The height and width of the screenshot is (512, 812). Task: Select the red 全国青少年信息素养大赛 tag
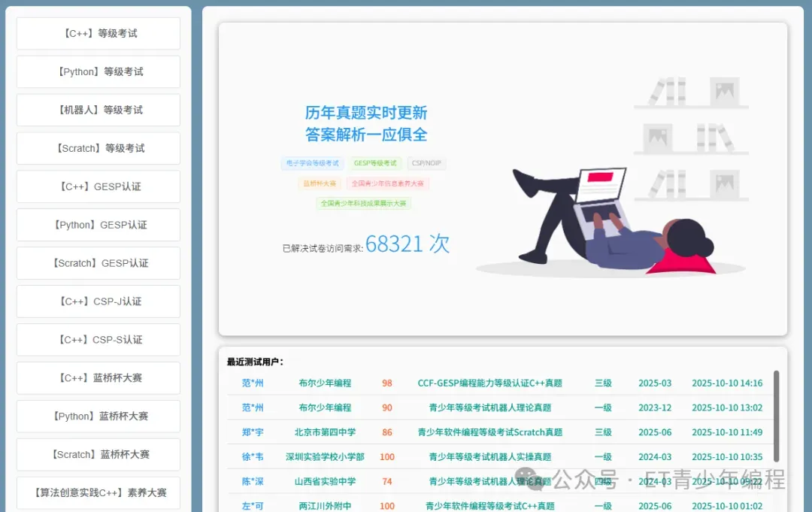click(387, 183)
